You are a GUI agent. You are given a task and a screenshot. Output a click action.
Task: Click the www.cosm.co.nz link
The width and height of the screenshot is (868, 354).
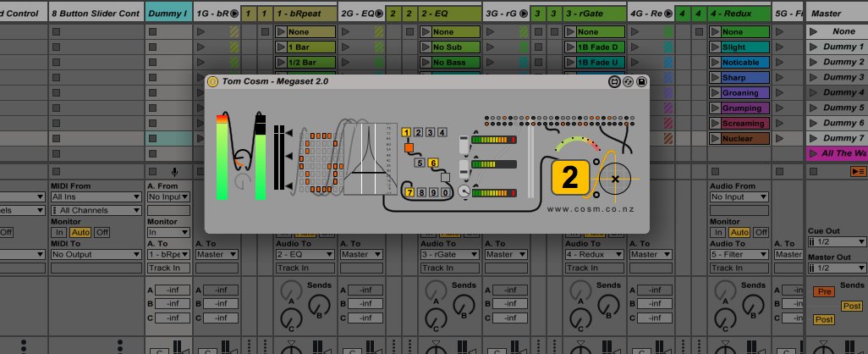(591, 209)
